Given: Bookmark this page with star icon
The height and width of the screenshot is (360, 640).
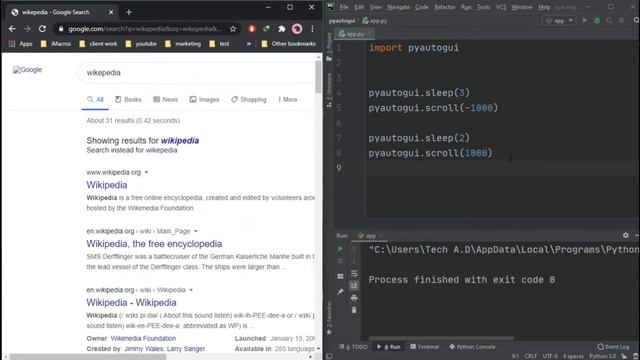Looking at the screenshot, I should (x=233, y=29).
